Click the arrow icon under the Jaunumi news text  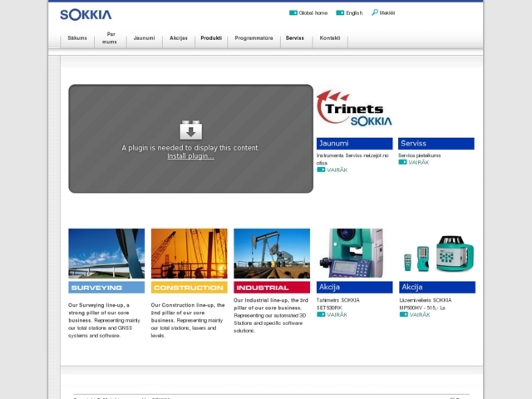click(321, 170)
